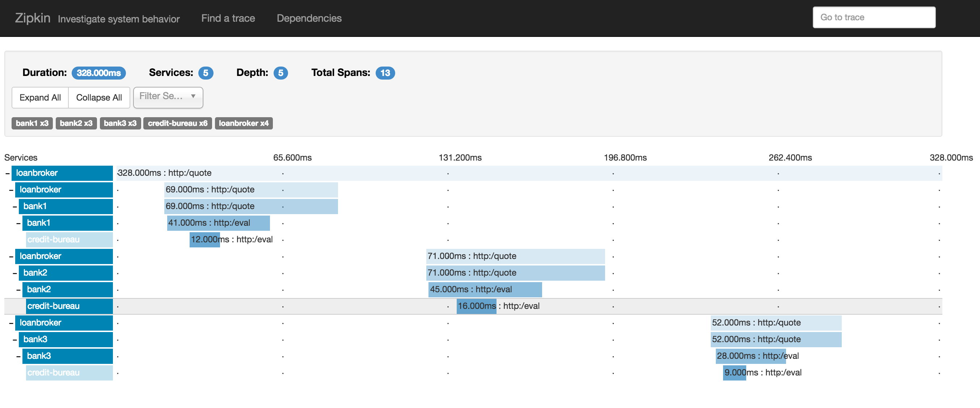
Task: Collapse the first bank3 span
Action: 14,340
